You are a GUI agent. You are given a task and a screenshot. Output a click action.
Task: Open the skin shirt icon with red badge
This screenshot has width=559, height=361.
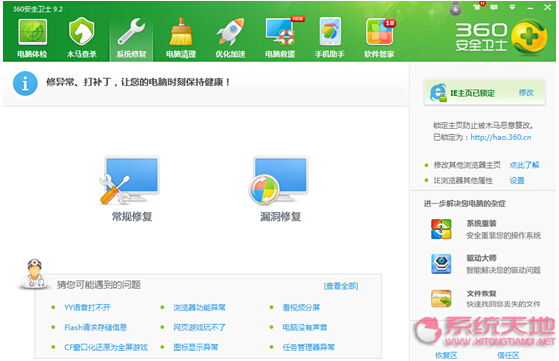point(478,6)
